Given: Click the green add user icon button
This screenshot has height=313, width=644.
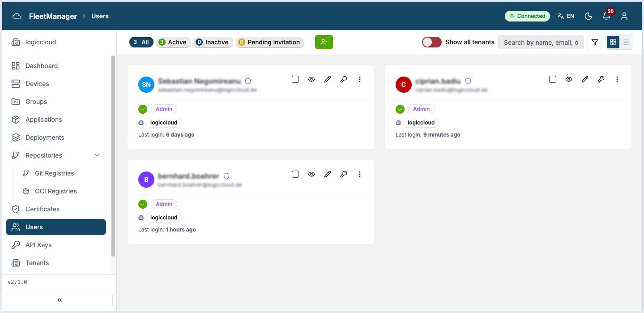Looking at the screenshot, I should [324, 42].
